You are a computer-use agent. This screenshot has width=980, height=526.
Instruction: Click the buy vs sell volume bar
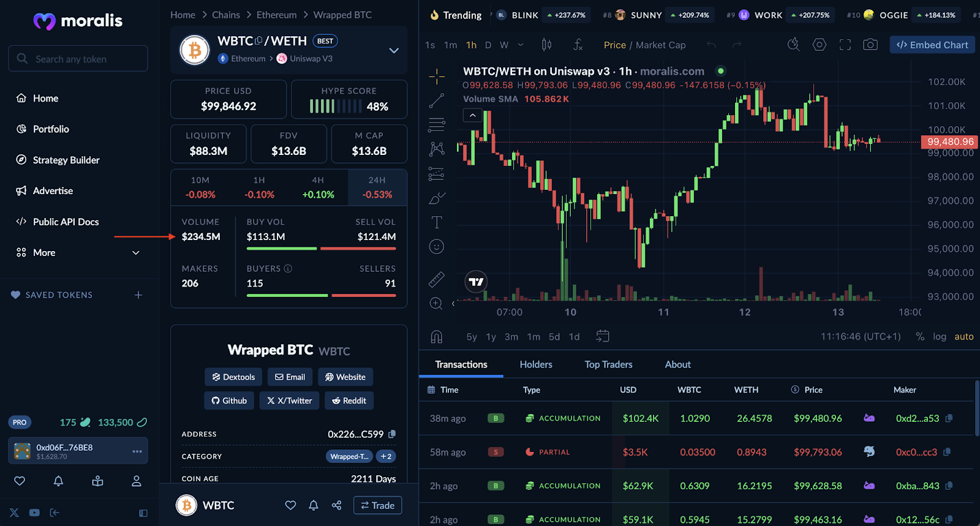point(321,249)
